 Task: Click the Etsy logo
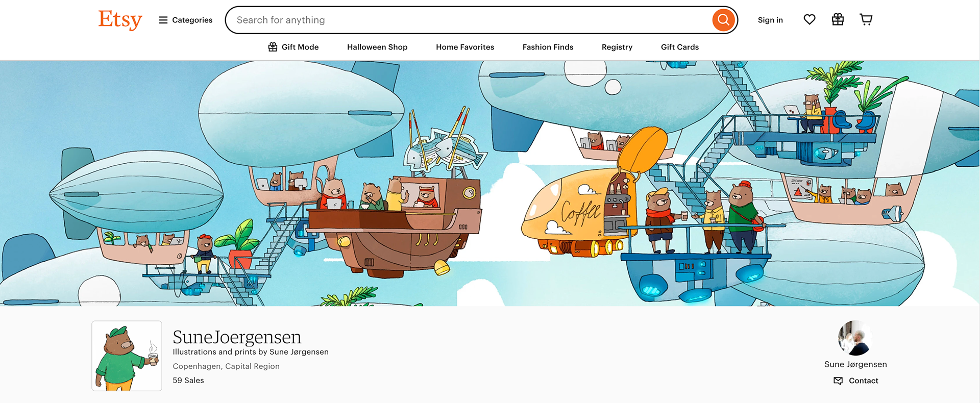click(120, 20)
